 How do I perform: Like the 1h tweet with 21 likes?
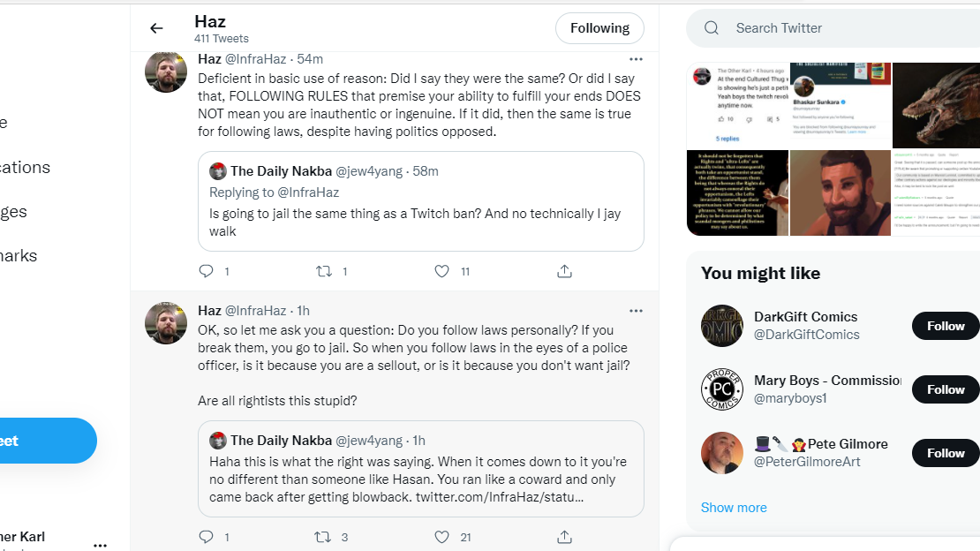coord(441,537)
